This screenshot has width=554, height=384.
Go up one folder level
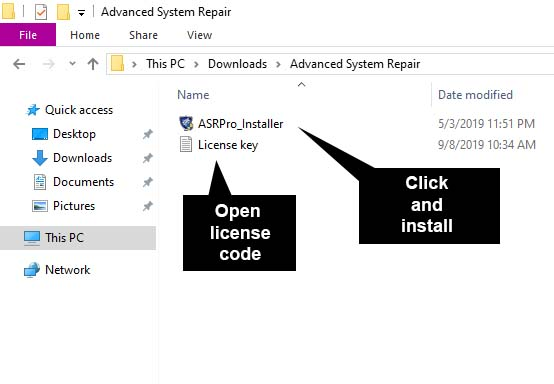tap(93, 64)
